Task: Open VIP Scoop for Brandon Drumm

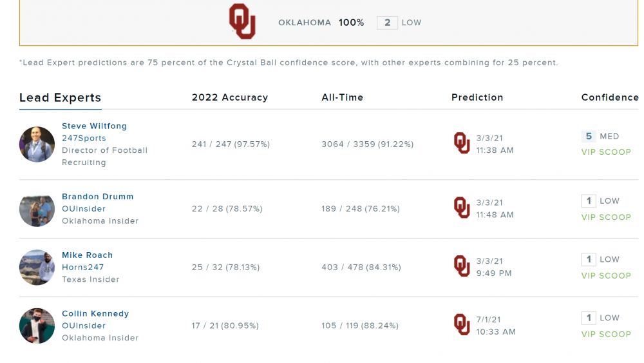Action: pos(606,217)
